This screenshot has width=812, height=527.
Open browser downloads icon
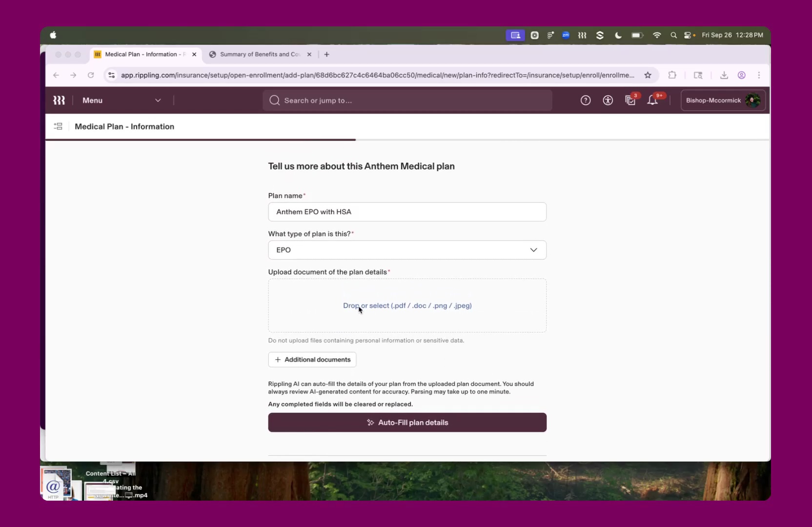click(724, 75)
